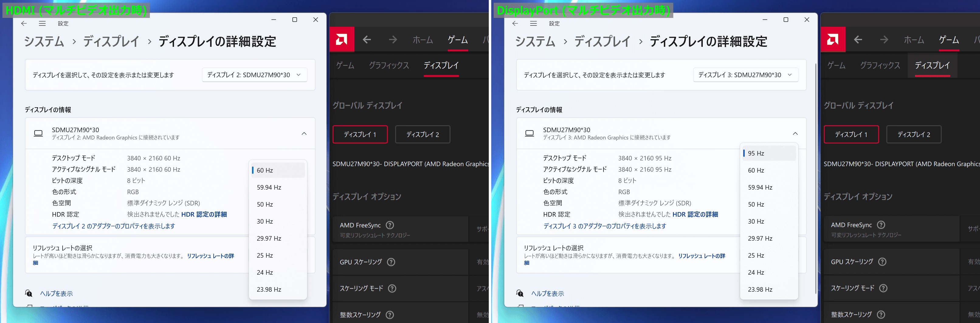Select 50 Hz in left HDMI refresh list
Screen dimensions: 980x323
tap(278, 204)
